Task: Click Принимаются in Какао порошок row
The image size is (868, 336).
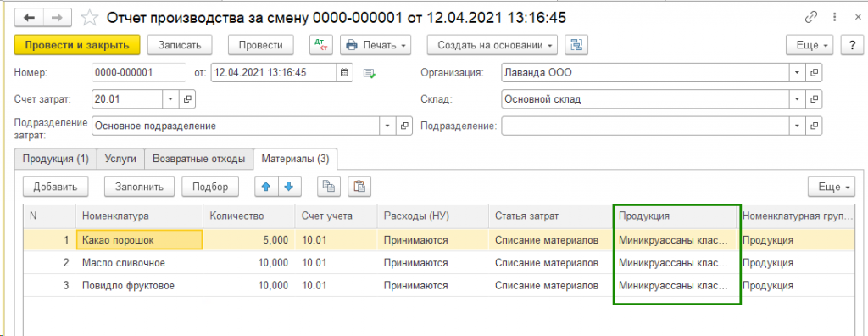Action: (x=433, y=240)
